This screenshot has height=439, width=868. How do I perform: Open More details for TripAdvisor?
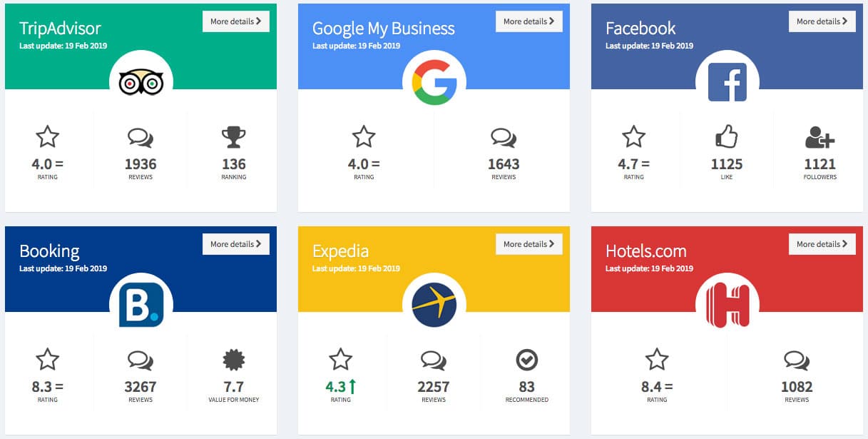(x=236, y=21)
